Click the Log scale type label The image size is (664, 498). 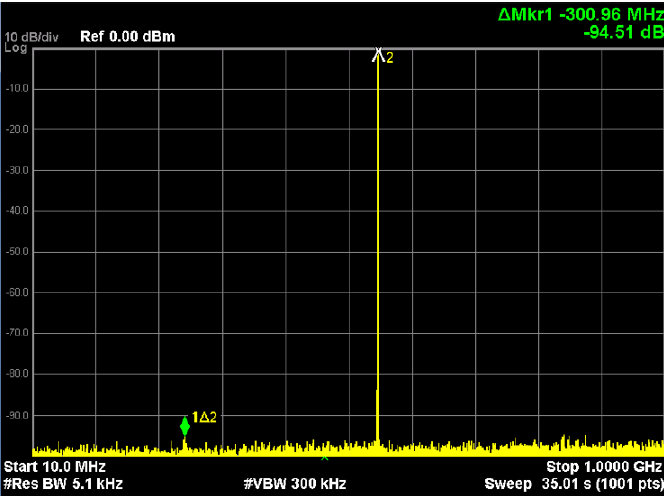[x=16, y=48]
